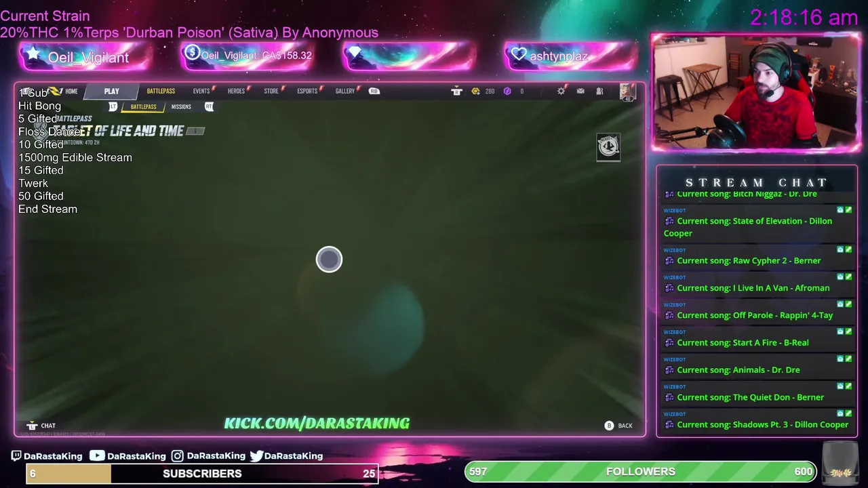Image resolution: width=868 pixels, height=488 pixels.
Task: Open the settings gear in game menu
Action: point(561,91)
